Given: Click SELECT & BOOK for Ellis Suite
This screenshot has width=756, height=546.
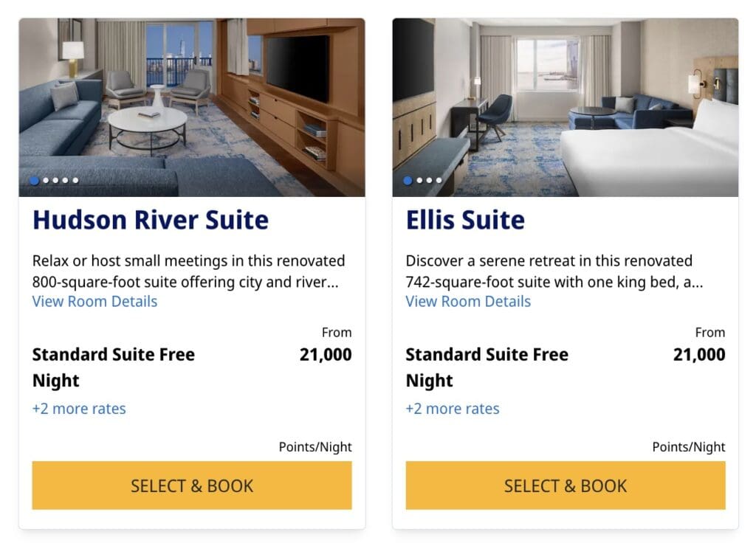Looking at the screenshot, I should tap(565, 485).
